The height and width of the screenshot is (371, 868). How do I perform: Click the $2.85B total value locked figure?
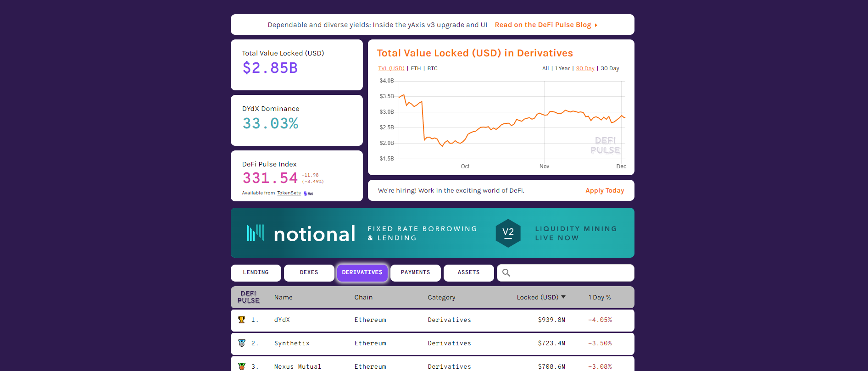click(270, 68)
